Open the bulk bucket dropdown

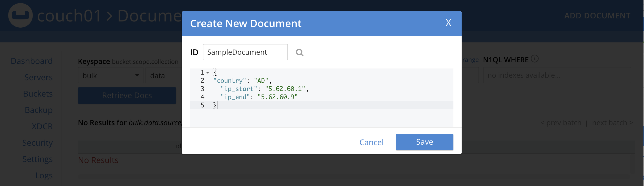click(x=110, y=75)
